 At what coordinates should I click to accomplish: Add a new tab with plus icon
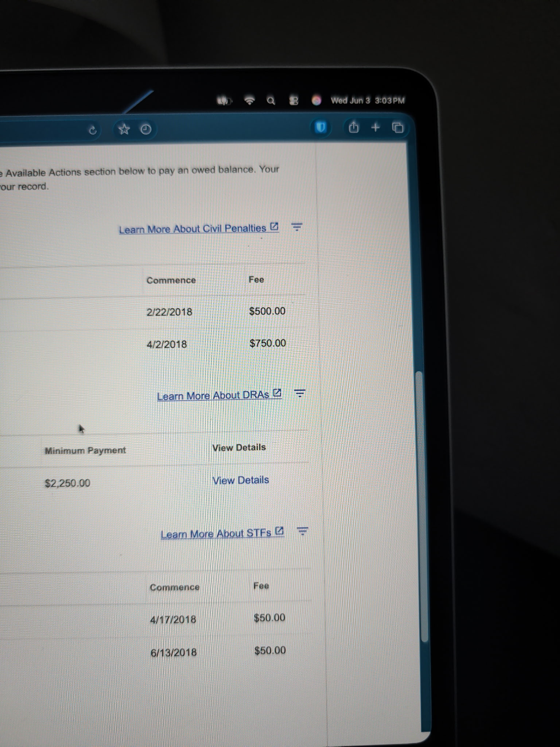pos(375,127)
